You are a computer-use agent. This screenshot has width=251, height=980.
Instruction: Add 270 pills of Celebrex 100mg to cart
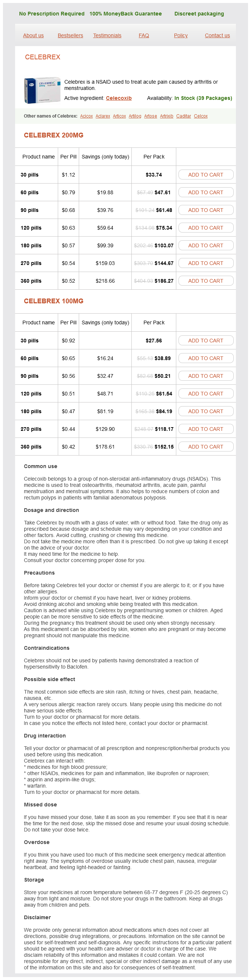205,429
